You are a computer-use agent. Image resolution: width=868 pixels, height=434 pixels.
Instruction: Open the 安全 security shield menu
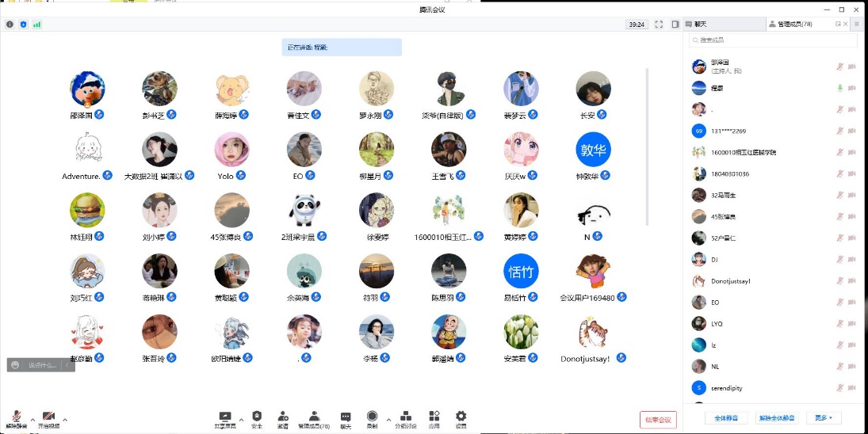coord(256,418)
